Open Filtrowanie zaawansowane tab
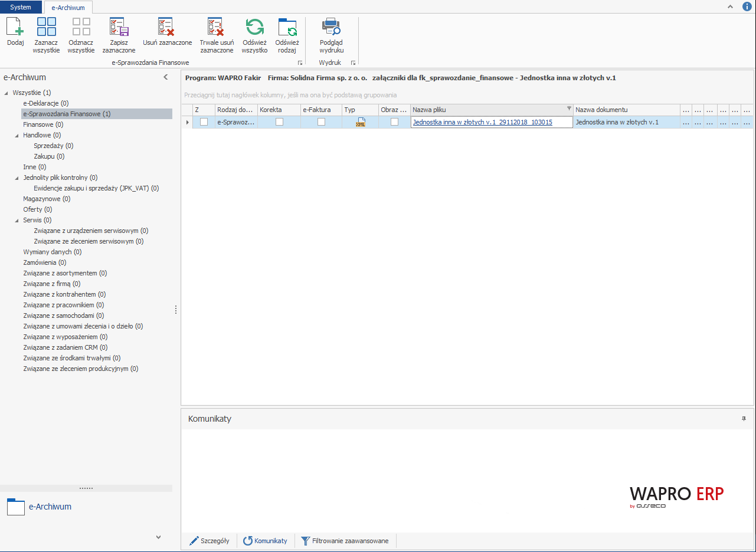Viewport: 756px width, 552px height. pos(345,541)
